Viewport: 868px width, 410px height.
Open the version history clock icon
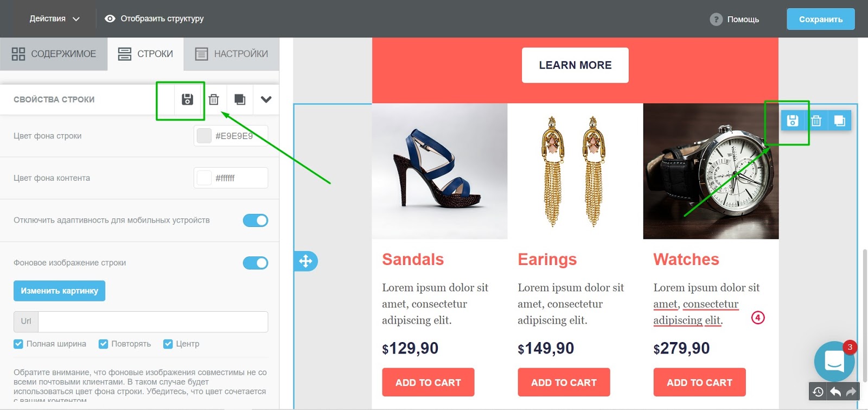(x=818, y=392)
